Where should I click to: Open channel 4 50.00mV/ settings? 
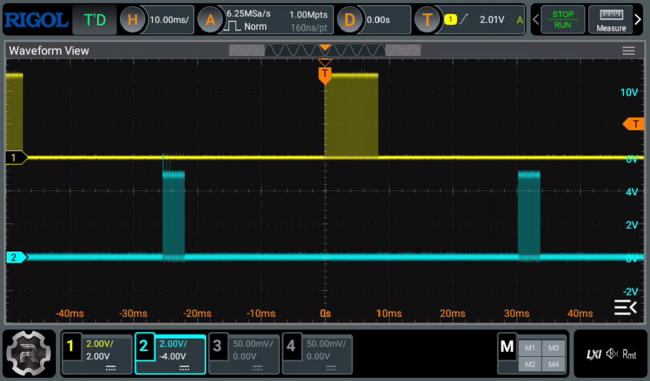coord(326,344)
